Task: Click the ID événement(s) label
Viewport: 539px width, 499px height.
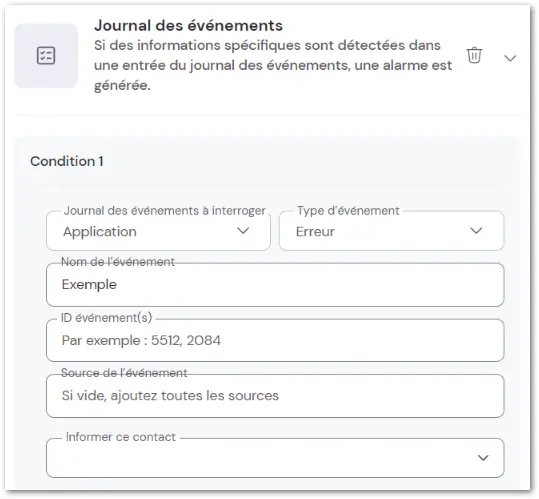Action: [106, 318]
